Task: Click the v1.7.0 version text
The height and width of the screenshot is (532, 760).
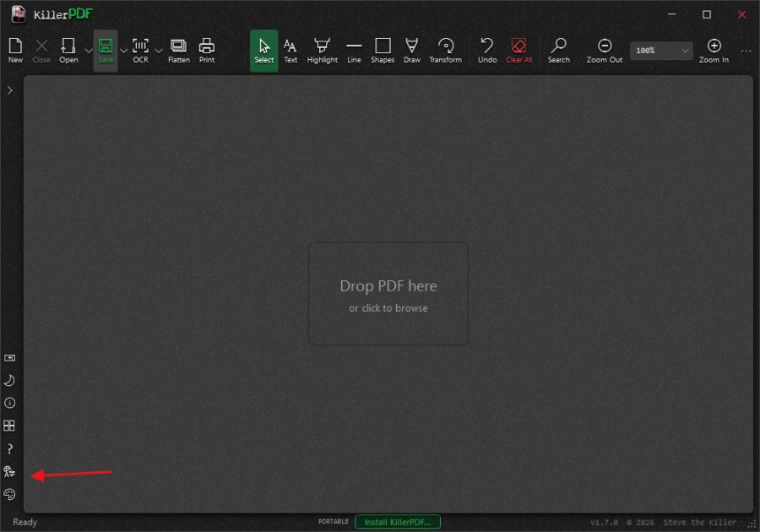Action: pyautogui.click(x=604, y=523)
